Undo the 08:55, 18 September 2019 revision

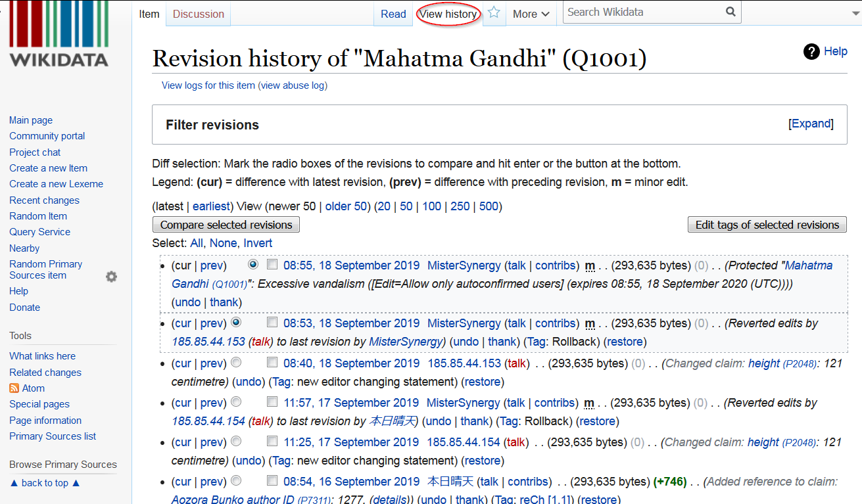point(187,302)
